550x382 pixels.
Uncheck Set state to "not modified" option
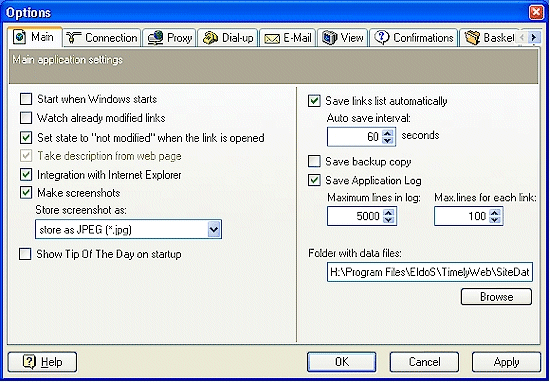click(x=26, y=138)
